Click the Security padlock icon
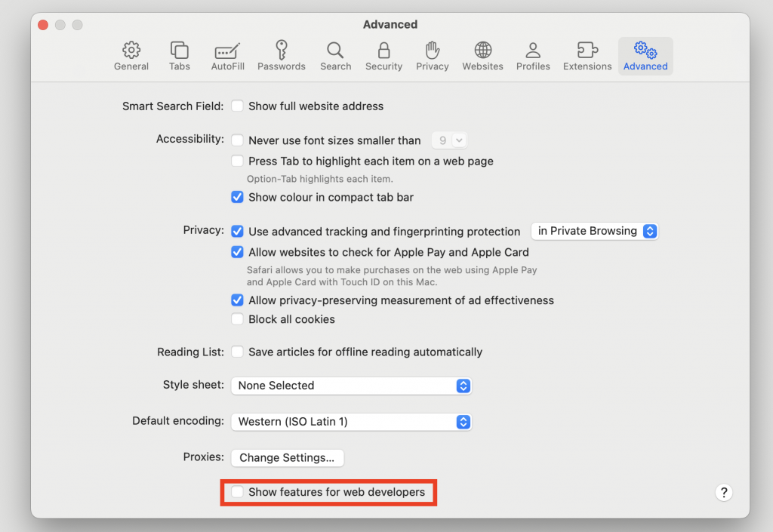 (383, 55)
